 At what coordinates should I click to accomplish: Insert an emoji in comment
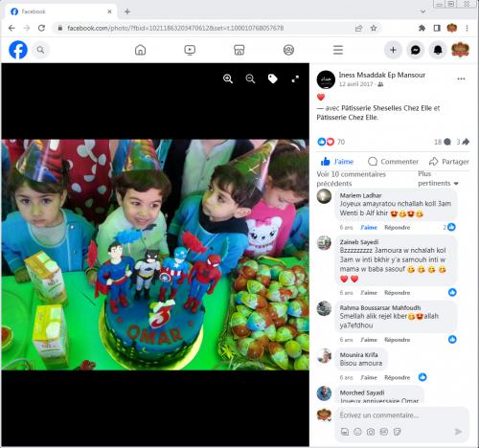pos(357,432)
